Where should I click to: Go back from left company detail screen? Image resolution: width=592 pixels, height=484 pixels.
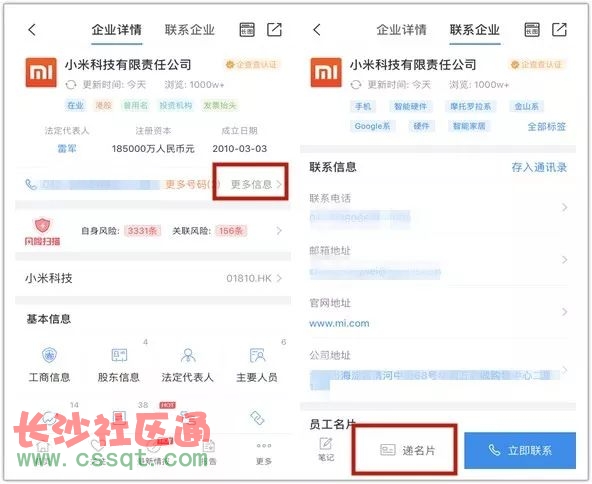pyautogui.click(x=32, y=30)
